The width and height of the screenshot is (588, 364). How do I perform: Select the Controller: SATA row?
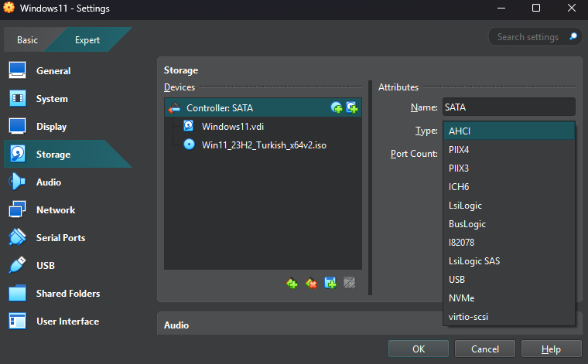point(263,108)
